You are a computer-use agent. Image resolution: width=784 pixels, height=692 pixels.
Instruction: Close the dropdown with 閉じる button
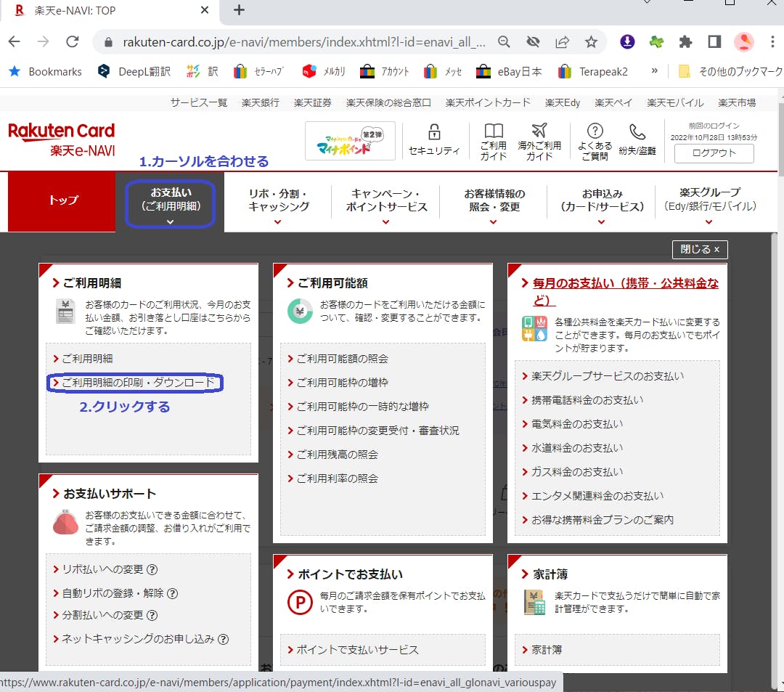[x=700, y=250]
